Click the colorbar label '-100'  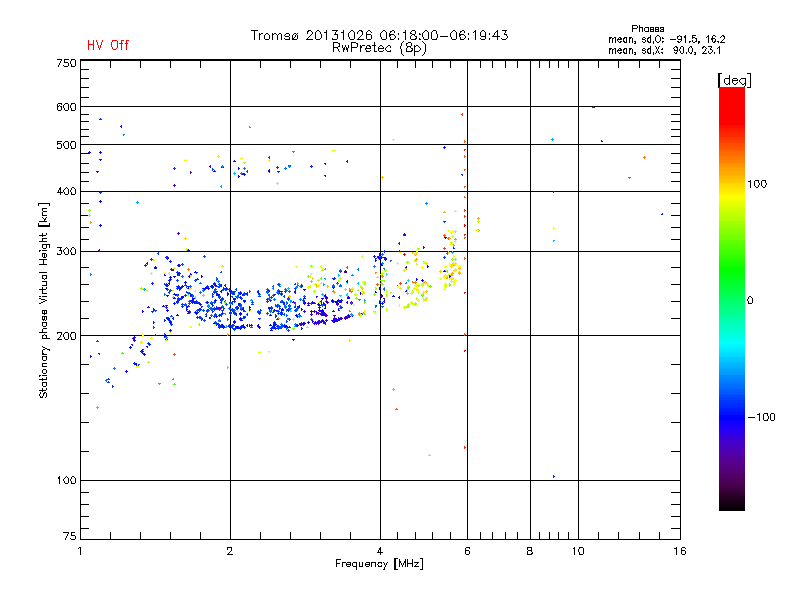761,417
